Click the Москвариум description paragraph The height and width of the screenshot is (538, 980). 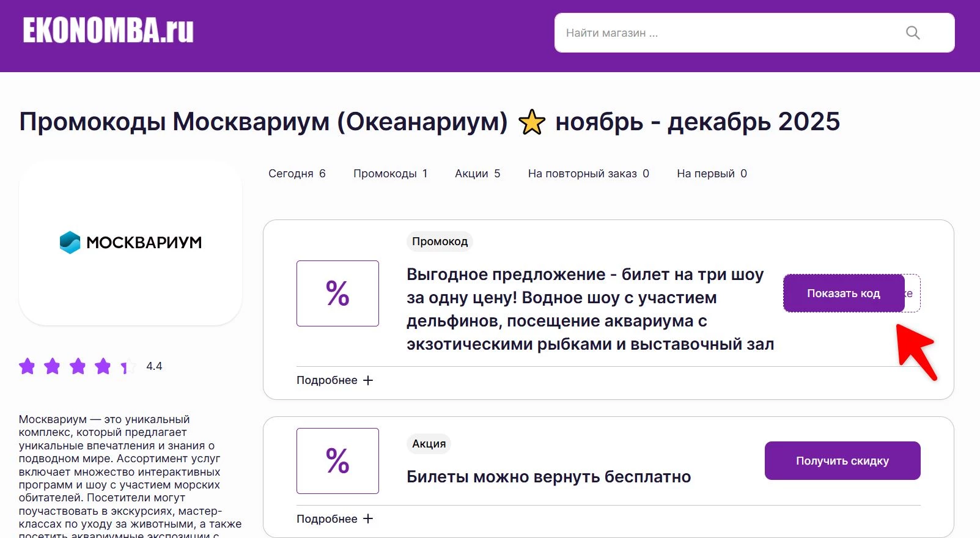pyautogui.click(x=130, y=477)
